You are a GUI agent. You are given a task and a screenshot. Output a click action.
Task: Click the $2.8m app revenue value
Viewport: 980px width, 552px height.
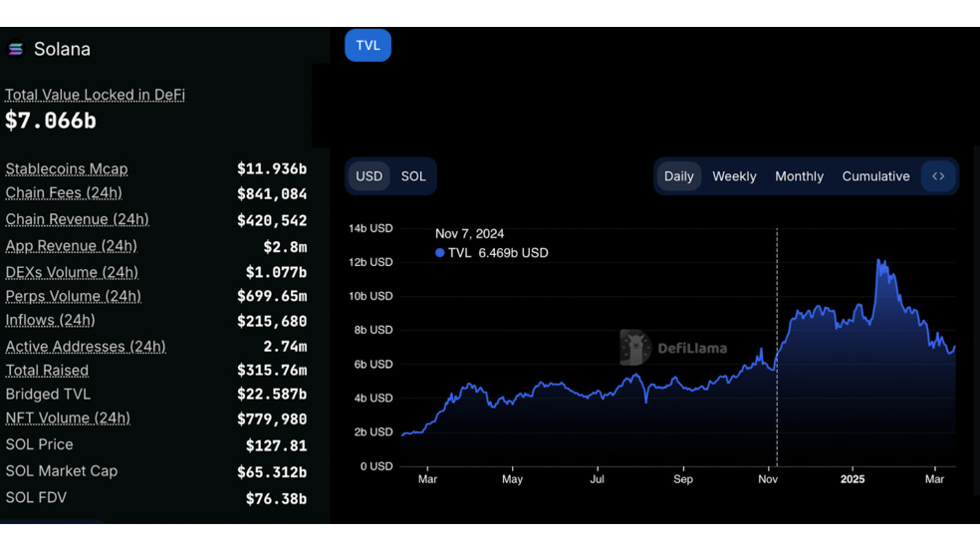[x=285, y=247]
